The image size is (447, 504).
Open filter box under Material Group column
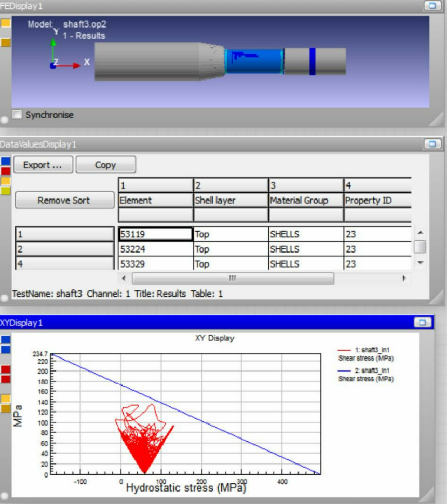point(305,215)
